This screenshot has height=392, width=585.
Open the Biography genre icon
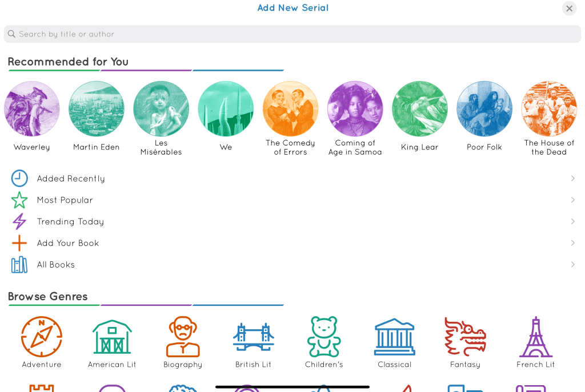tap(183, 337)
